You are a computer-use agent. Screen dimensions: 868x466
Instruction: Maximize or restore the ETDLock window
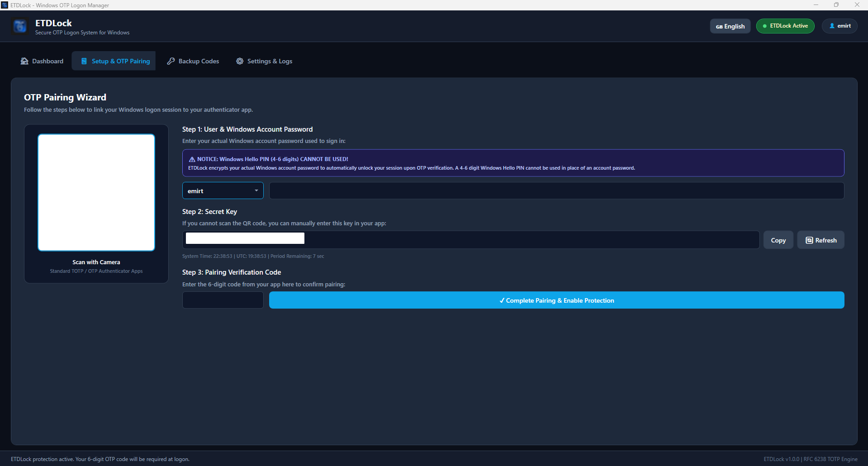[x=836, y=5]
